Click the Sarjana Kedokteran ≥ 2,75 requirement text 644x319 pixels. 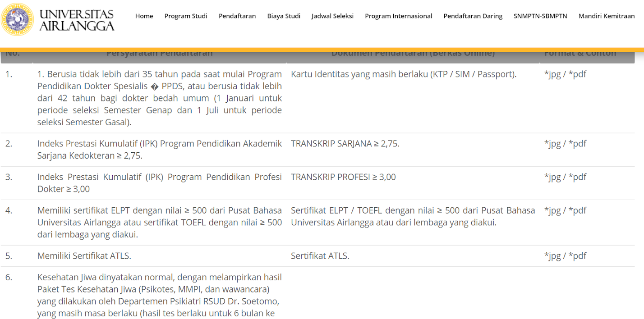tap(160, 150)
